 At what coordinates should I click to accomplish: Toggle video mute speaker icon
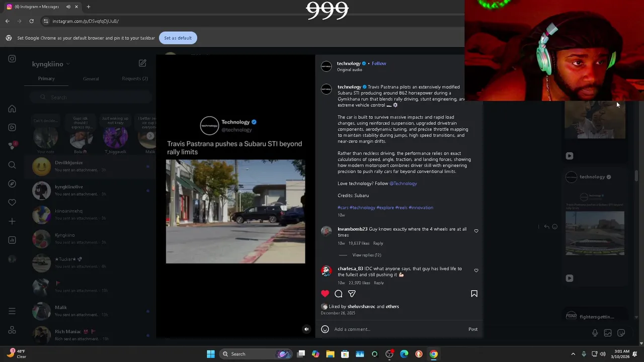coord(306,329)
